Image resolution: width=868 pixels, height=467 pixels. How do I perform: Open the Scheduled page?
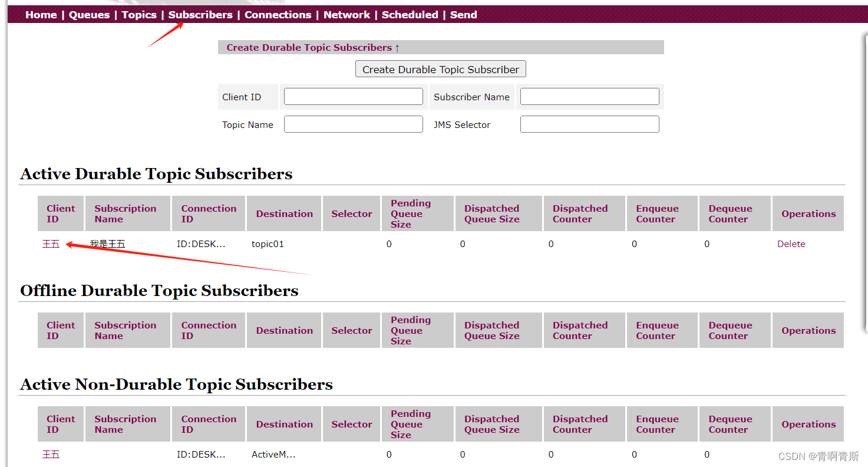(x=410, y=15)
